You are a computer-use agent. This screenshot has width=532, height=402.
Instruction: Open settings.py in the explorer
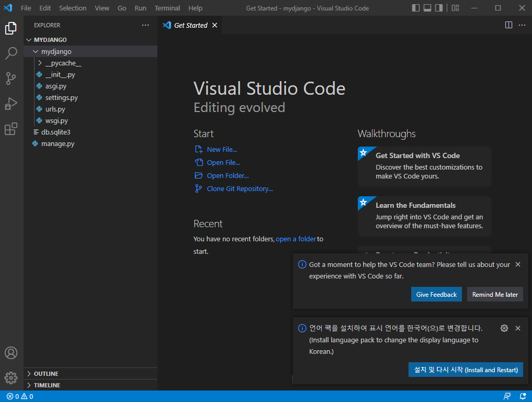(x=90, y=97)
